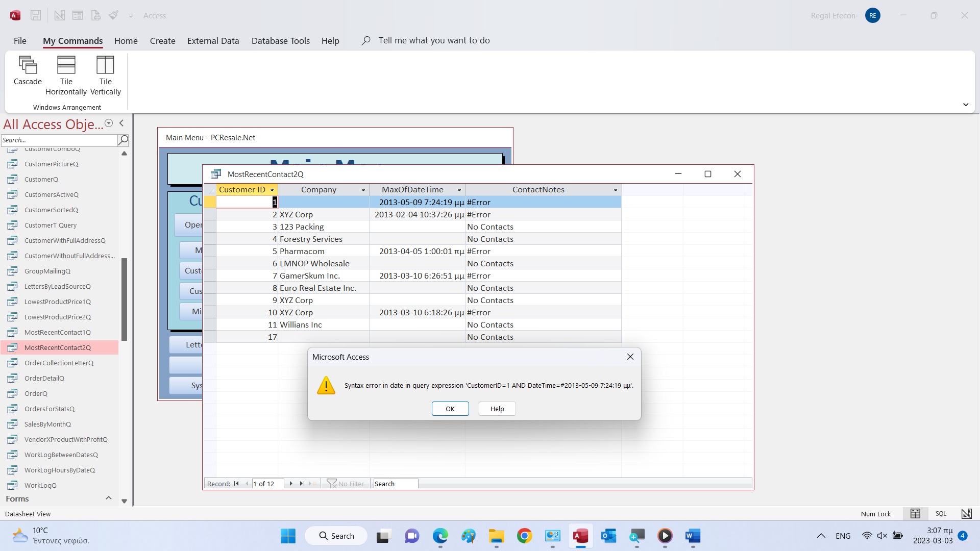Screen dimensions: 980x551
Task: Open MaxOfDateTime column filter dropdown
Action: (459, 190)
